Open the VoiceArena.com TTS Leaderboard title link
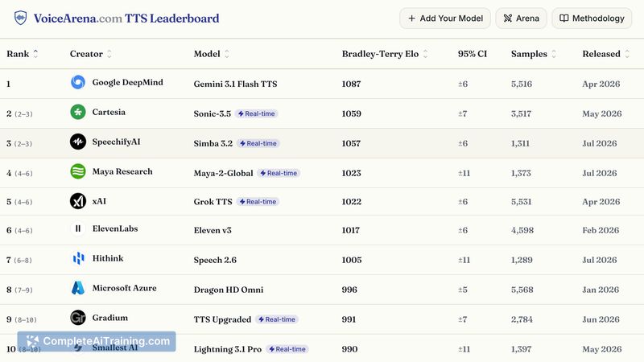The image size is (644, 362). pyautogui.click(x=126, y=19)
